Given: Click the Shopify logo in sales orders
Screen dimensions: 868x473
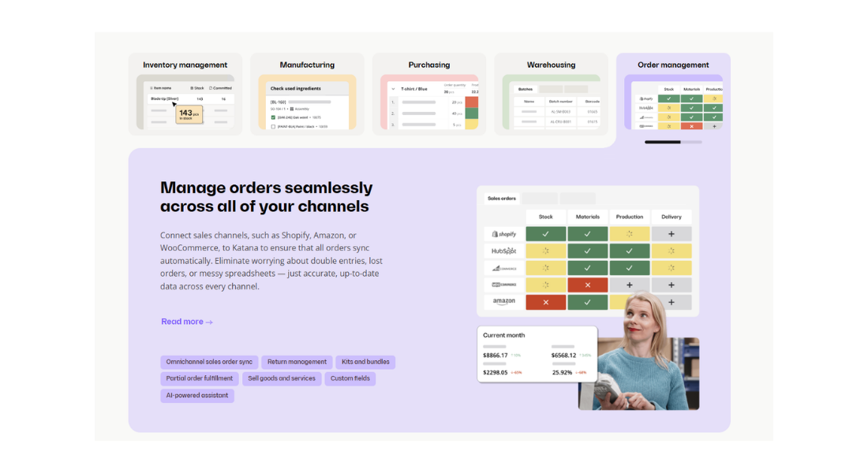Looking at the screenshot, I should (503, 234).
